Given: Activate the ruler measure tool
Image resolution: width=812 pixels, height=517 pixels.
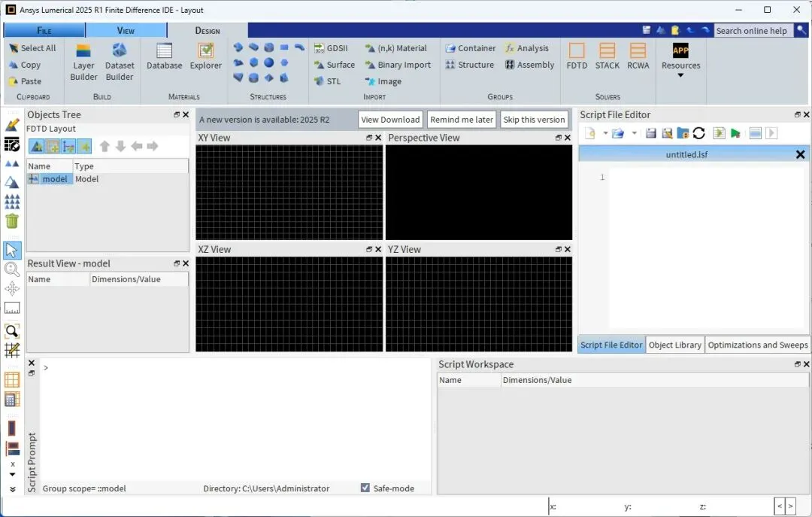Looking at the screenshot, I should point(12,308).
